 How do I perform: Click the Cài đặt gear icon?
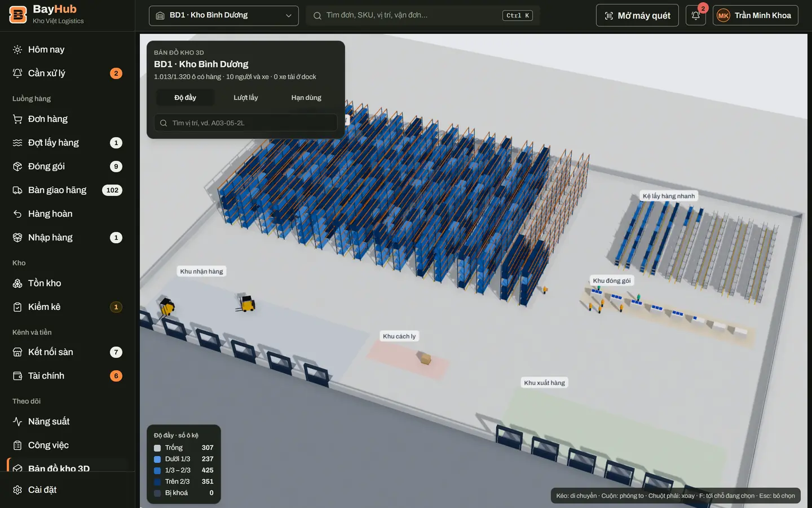[x=17, y=490]
